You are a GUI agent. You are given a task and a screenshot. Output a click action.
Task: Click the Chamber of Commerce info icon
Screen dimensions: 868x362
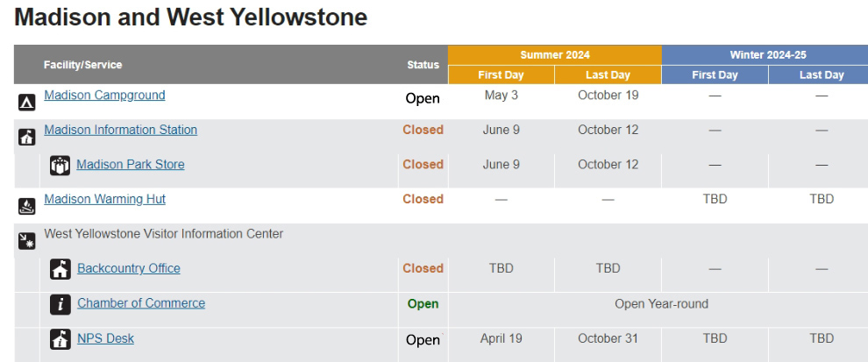click(60, 304)
